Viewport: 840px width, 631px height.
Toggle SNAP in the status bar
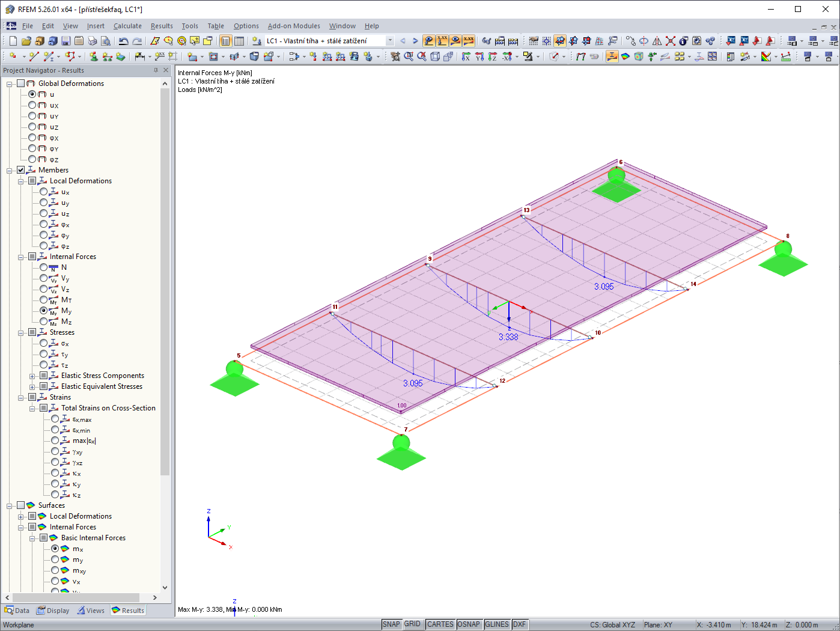point(391,624)
